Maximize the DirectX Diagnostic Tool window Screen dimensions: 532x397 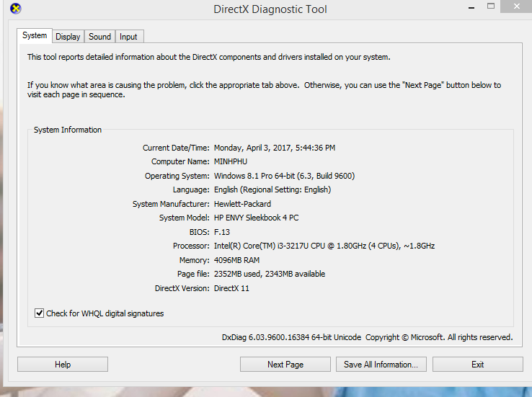[x=491, y=6]
